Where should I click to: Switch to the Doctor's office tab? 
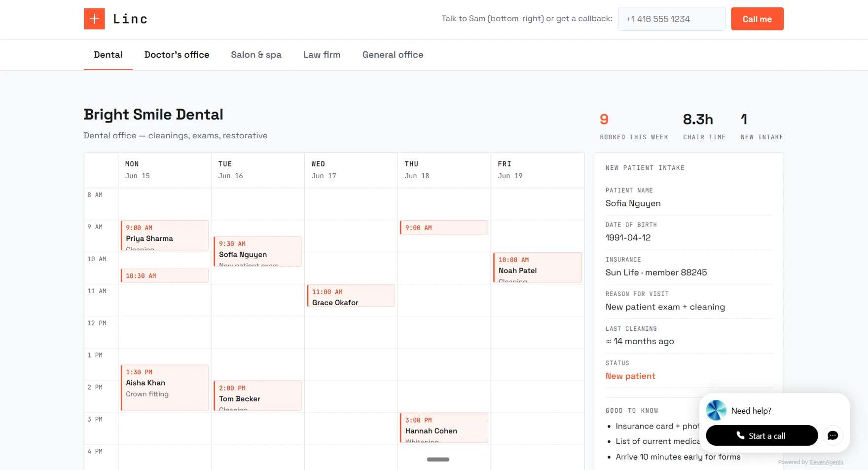click(177, 55)
